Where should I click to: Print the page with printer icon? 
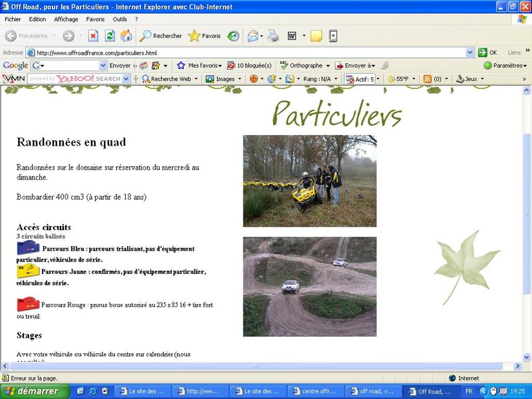coord(273,36)
